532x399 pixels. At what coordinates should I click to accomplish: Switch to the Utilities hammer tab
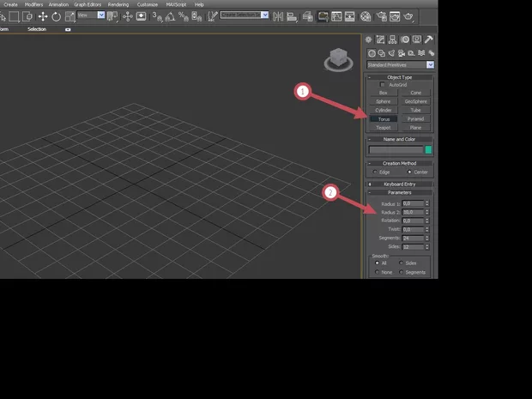click(x=429, y=39)
